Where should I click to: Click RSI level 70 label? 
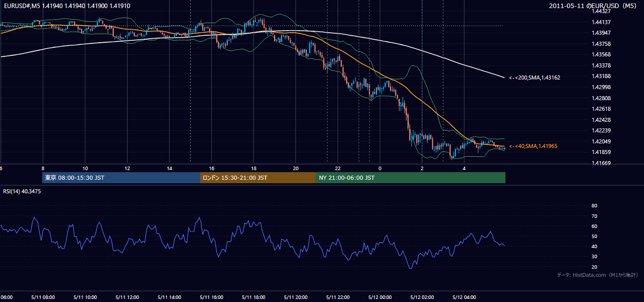[x=594, y=216]
